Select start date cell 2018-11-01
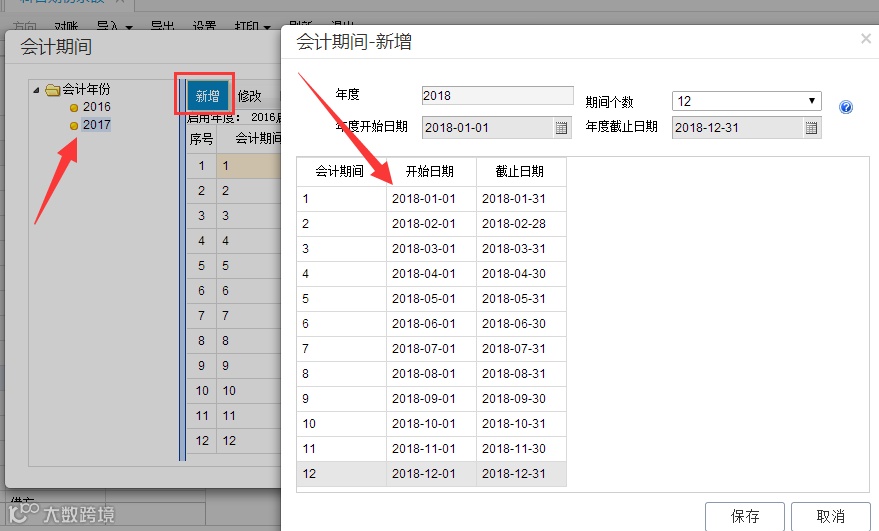879x531 pixels. (431, 449)
